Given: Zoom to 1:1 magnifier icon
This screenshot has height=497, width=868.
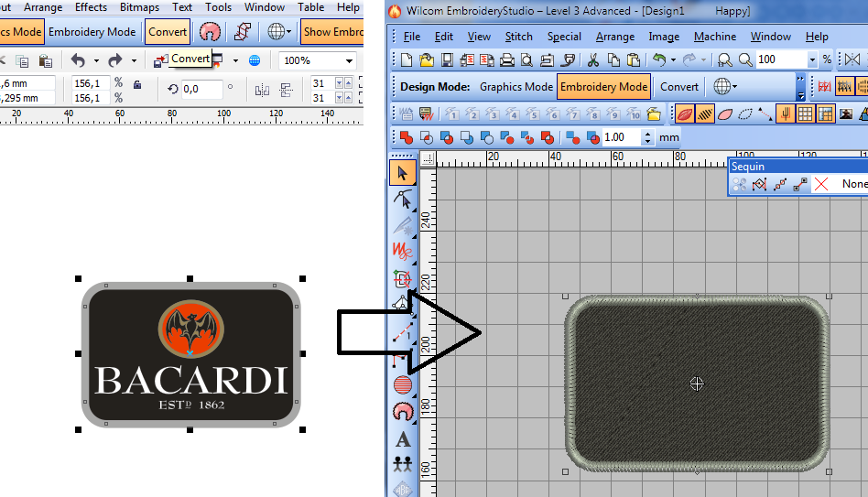Looking at the screenshot, I should pyautogui.click(x=724, y=59).
